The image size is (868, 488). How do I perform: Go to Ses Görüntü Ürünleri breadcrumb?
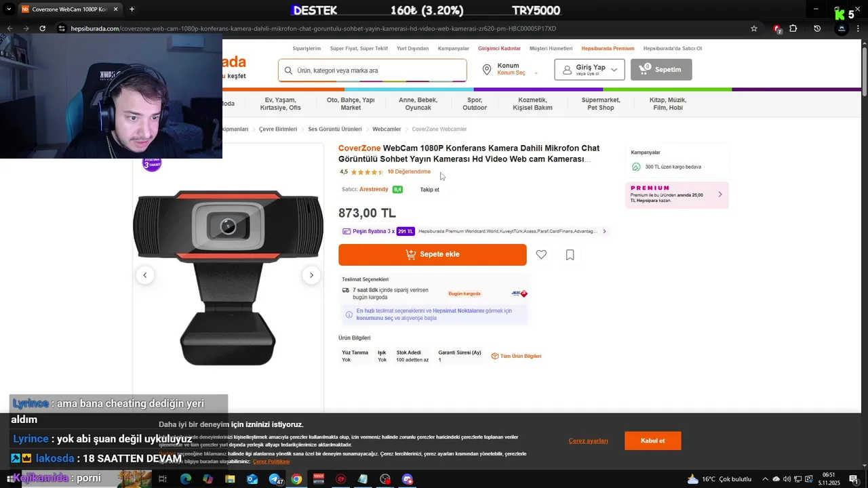335,129
